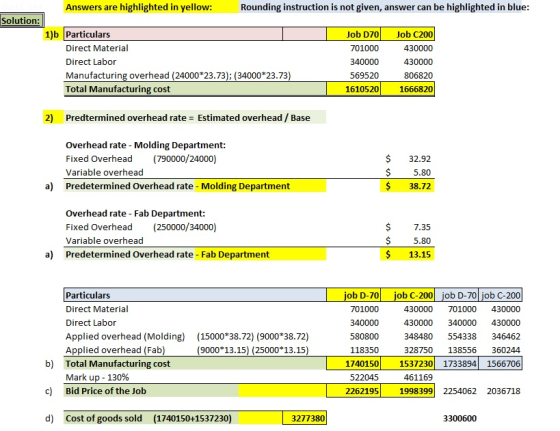This screenshot has width=560, height=431.
Task: Select applied Fab overhead 328750
Action: point(418,350)
